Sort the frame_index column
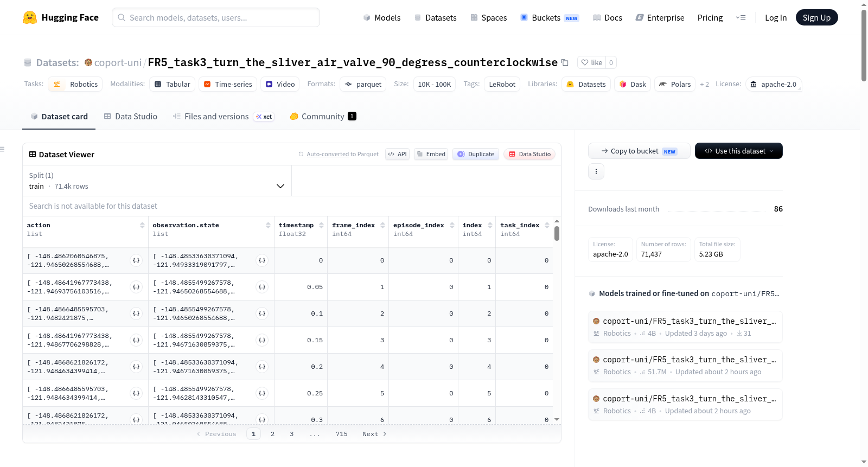 click(382, 225)
